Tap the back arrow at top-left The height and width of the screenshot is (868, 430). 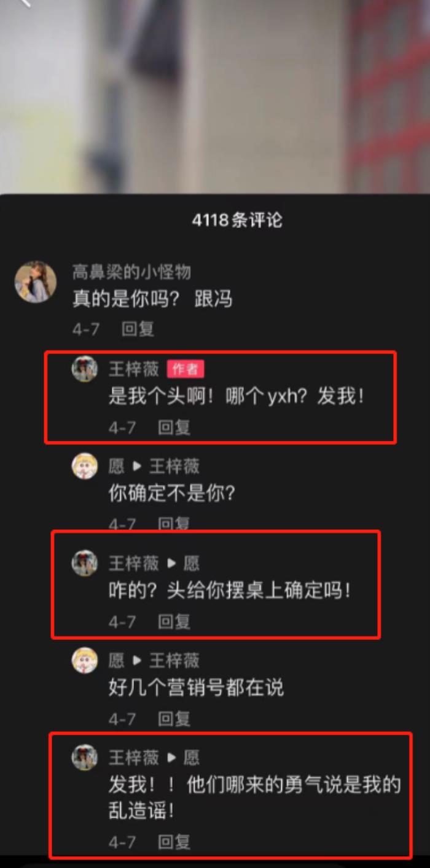click(x=23, y=3)
